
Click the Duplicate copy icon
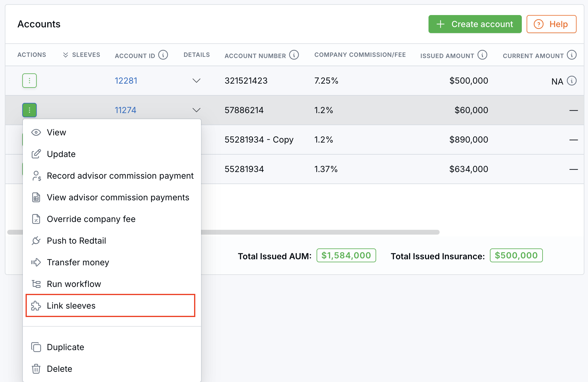pyautogui.click(x=36, y=347)
